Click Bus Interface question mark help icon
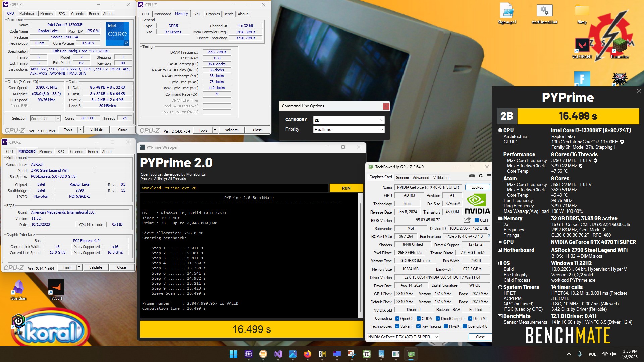The height and width of the screenshot is (362, 644). click(x=489, y=236)
